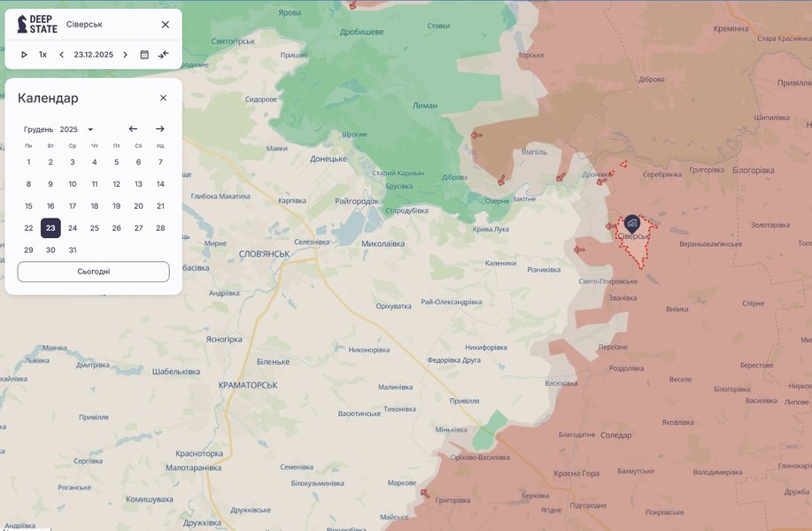Change the 1x playback speed

43,55
